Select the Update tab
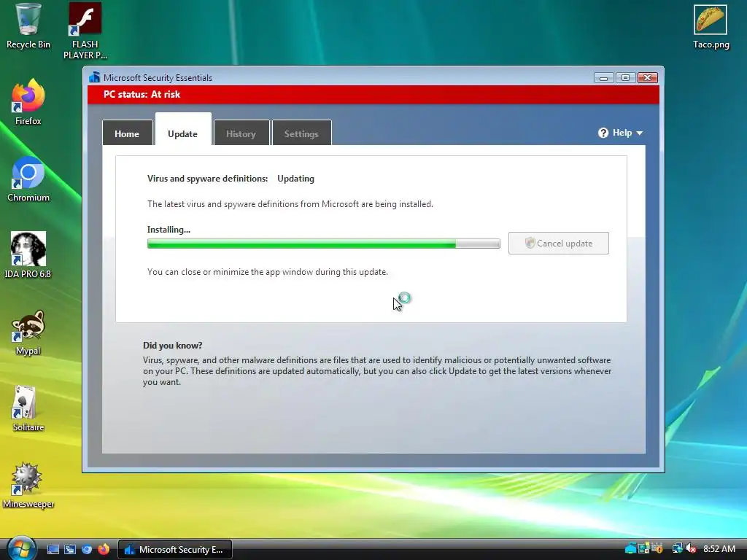The width and height of the screenshot is (747, 560). 182,130
